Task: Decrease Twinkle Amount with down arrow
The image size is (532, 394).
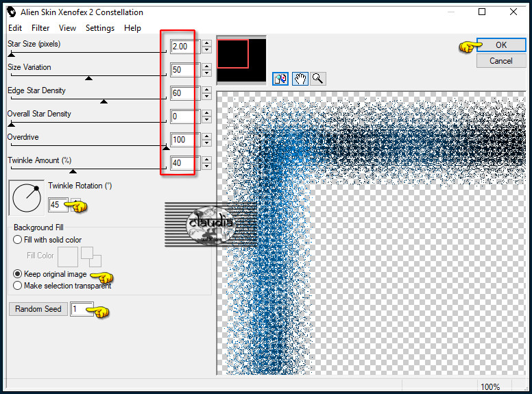Action: [206, 166]
